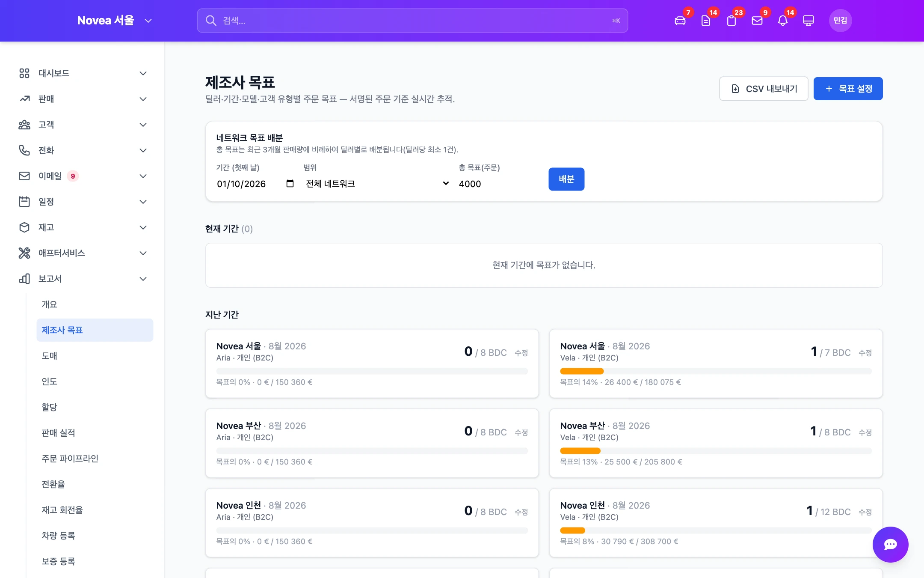
Task: Click the Novea 서울 Vela 14% progress bar
Action: point(716,371)
